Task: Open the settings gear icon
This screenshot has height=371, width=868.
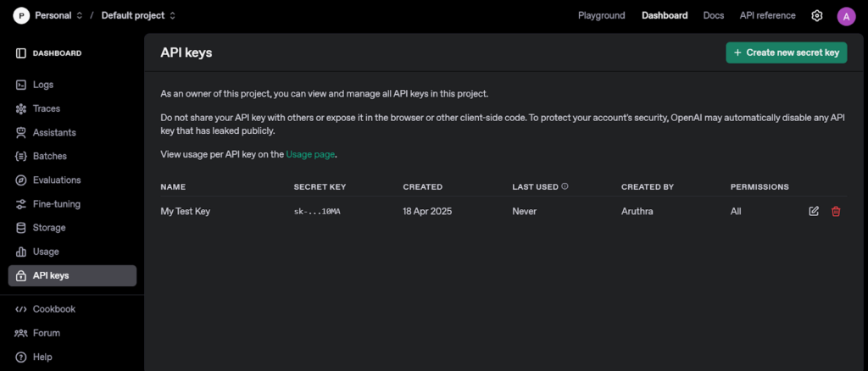Action: [817, 15]
